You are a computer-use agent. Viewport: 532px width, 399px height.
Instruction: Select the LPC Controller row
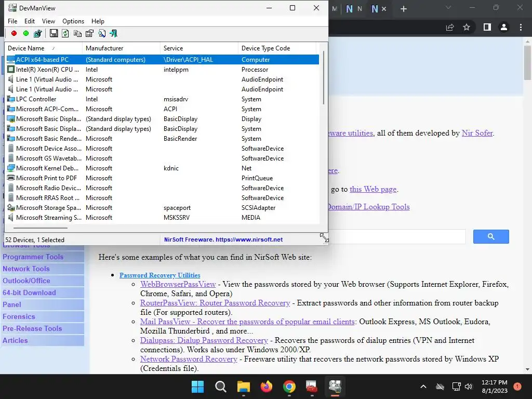[163, 99]
